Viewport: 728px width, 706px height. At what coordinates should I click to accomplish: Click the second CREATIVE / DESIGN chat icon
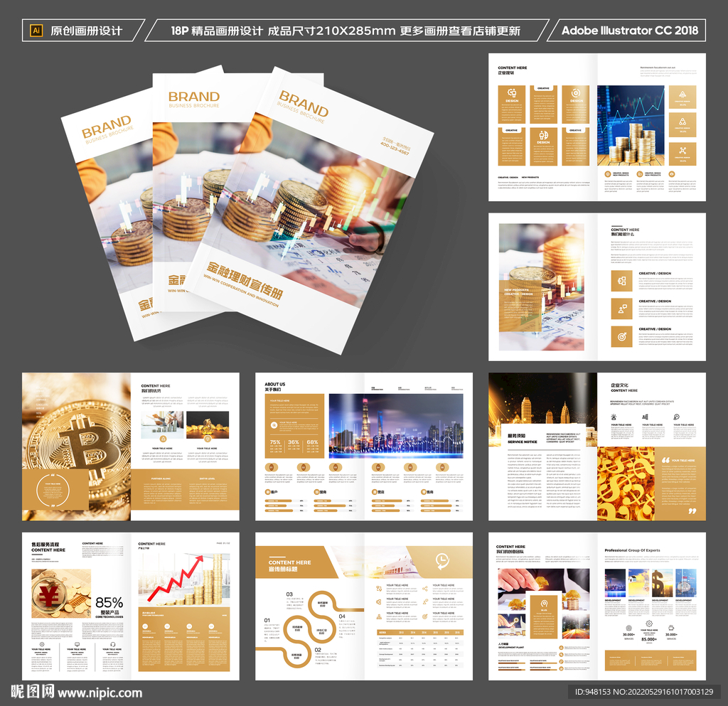[621, 309]
